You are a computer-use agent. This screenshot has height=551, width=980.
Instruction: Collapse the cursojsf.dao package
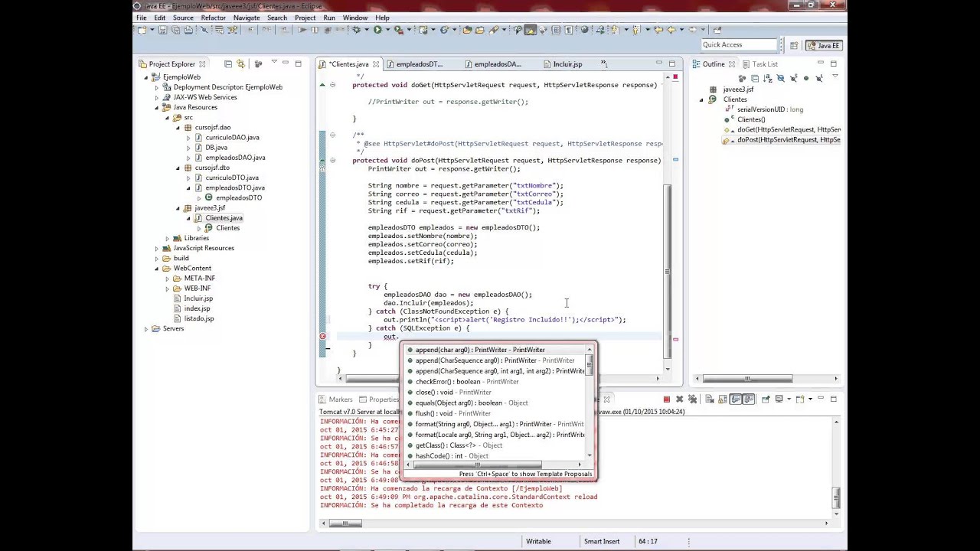coord(178,128)
